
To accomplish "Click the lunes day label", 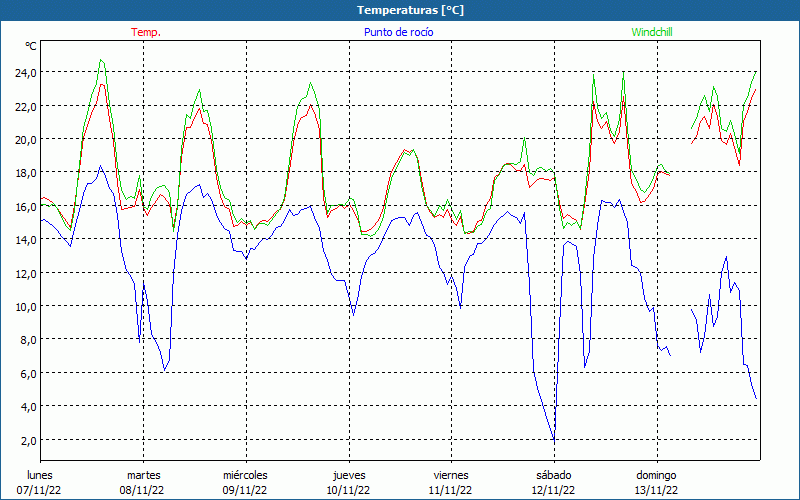I will pos(40,475).
